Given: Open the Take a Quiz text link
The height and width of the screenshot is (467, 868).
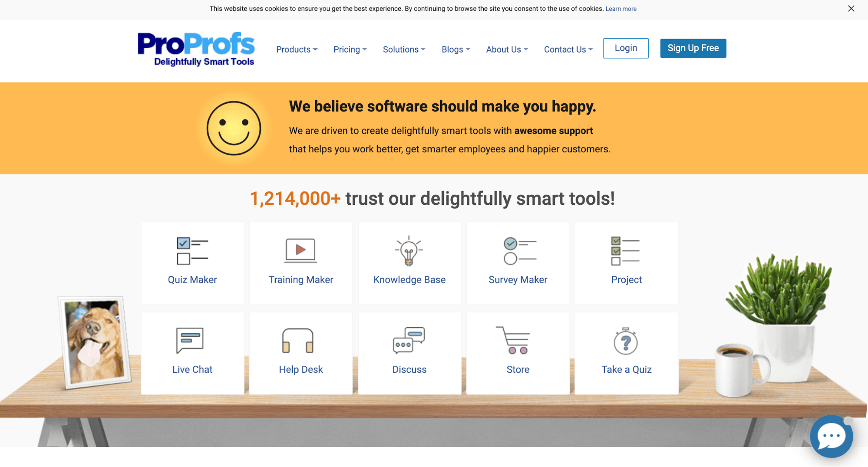Looking at the screenshot, I should tap(627, 369).
